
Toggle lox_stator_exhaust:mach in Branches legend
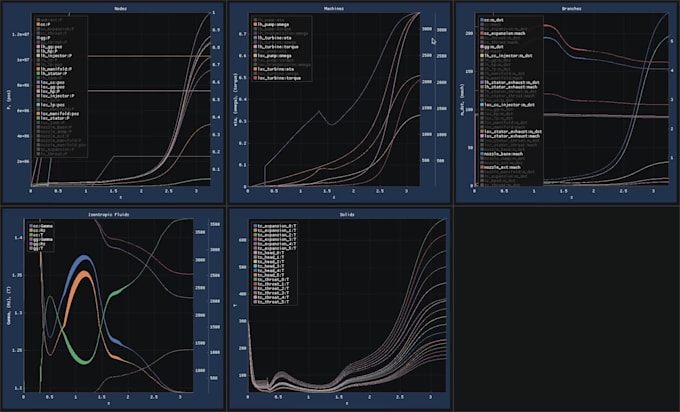[x=510, y=136]
